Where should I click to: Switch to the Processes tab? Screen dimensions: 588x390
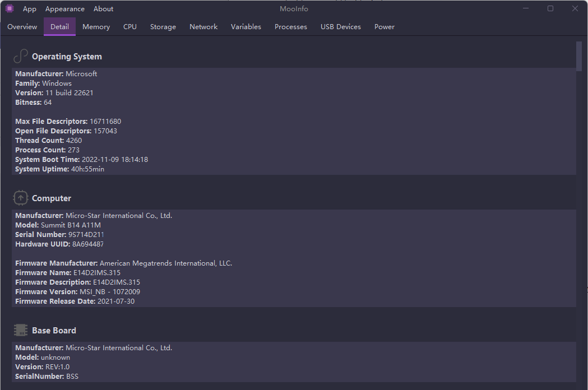tap(290, 27)
